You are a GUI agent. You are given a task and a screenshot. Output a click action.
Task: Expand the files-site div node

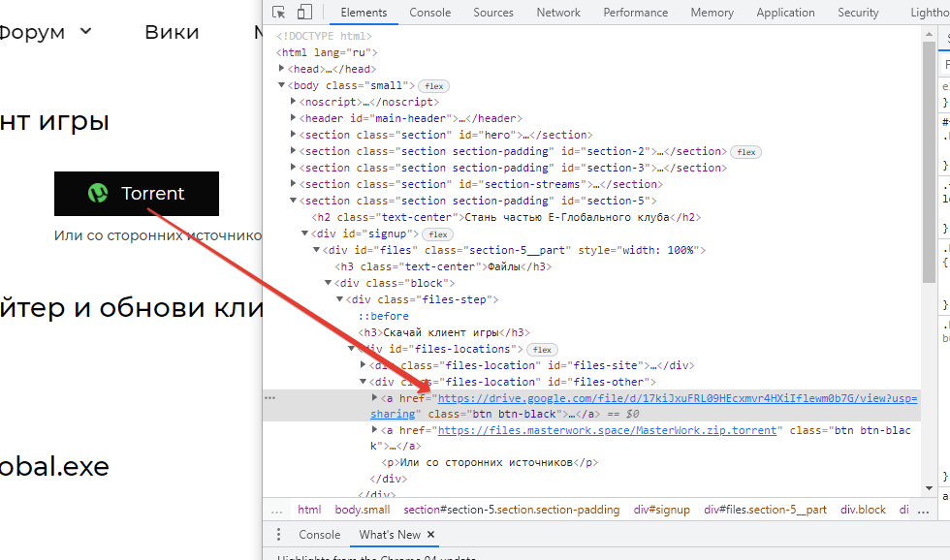[363, 364]
